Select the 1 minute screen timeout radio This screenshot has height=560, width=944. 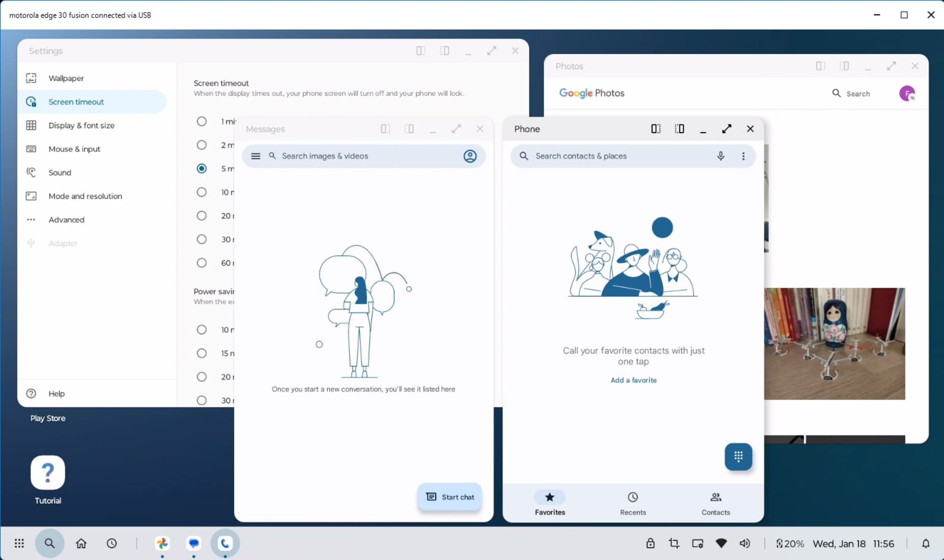(x=202, y=121)
